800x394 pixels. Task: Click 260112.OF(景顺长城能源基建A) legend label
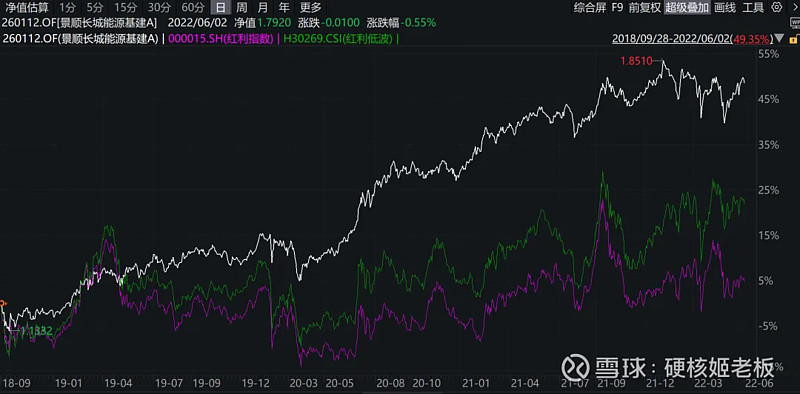pos(81,39)
